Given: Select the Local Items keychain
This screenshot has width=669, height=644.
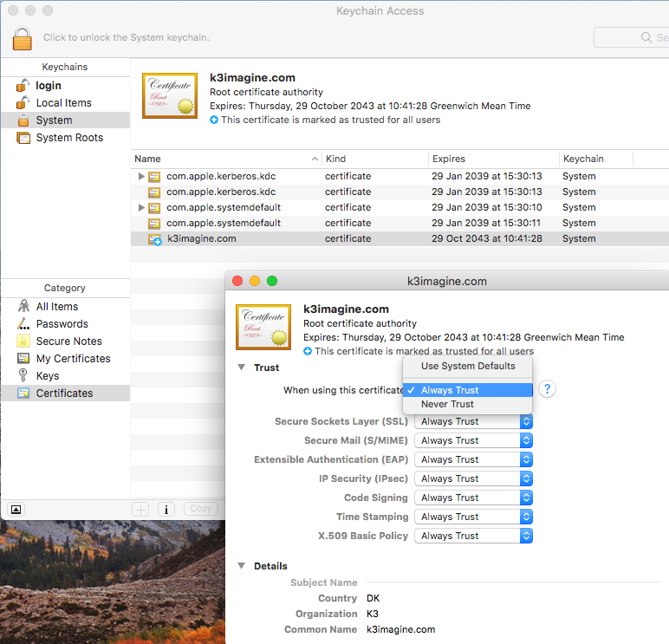Looking at the screenshot, I should (63, 103).
